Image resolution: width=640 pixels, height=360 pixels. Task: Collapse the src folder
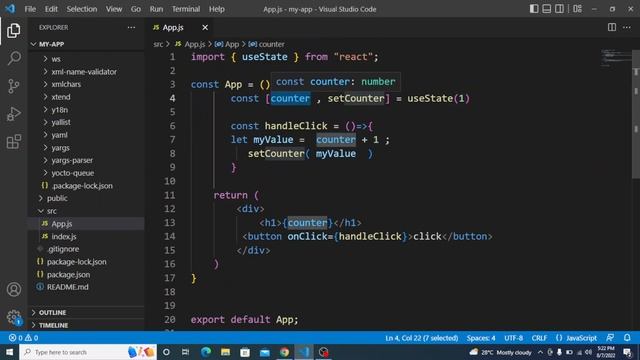(87, 211)
